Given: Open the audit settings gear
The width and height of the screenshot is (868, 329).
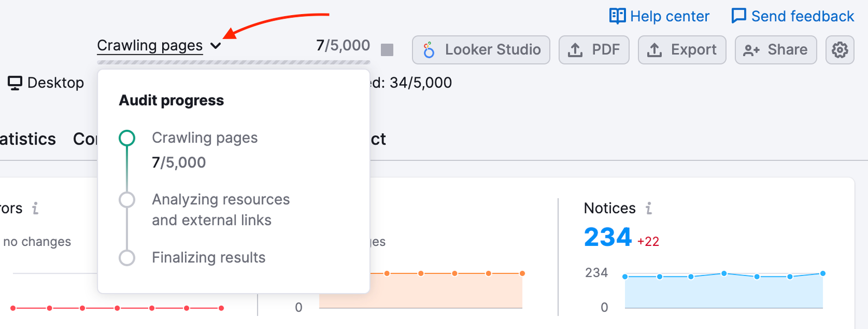Looking at the screenshot, I should click(x=839, y=49).
